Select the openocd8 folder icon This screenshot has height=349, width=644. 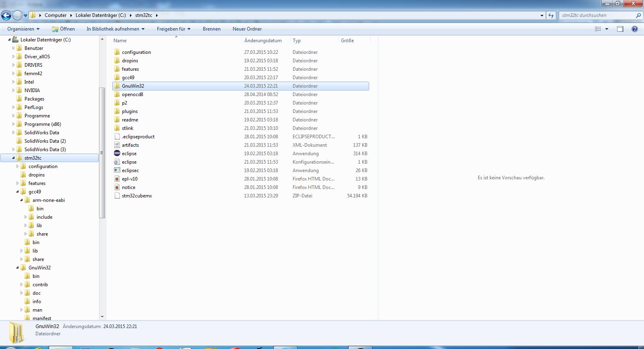pos(117,94)
